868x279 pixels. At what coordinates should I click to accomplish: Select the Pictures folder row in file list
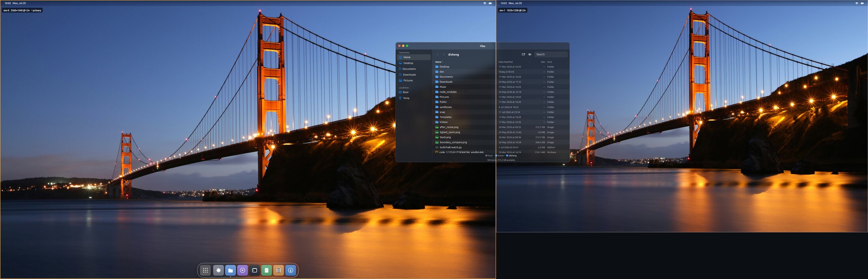tap(501, 97)
